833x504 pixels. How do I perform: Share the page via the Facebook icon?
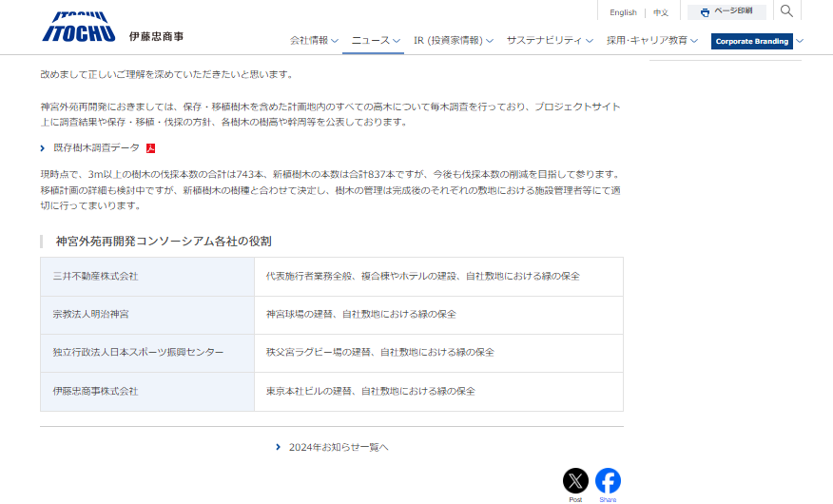click(608, 481)
